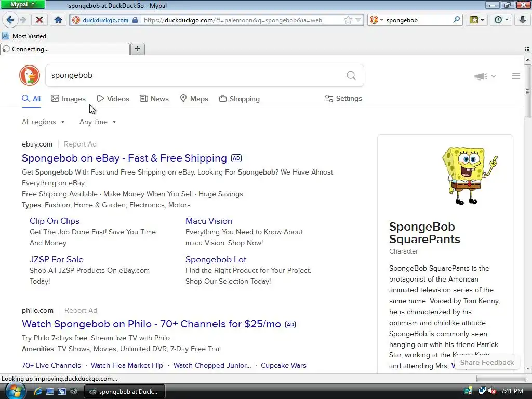The image size is (532, 399).
Task: Click the tab groups grid icon
Action: [527, 49]
